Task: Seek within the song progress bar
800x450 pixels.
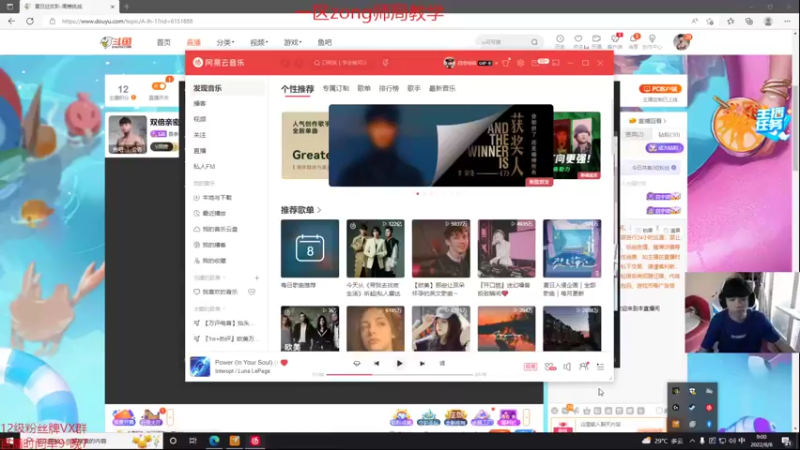Action: (x=399, y=374)
